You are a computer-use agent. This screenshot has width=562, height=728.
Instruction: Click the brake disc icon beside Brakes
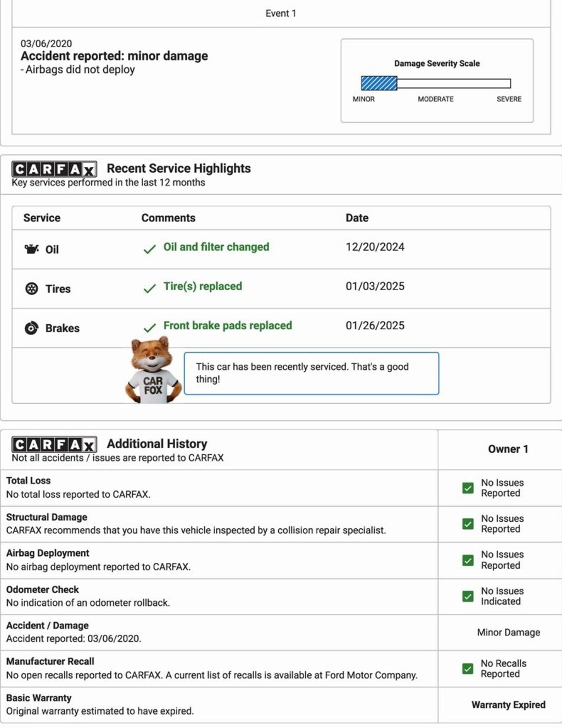[32, 328]
